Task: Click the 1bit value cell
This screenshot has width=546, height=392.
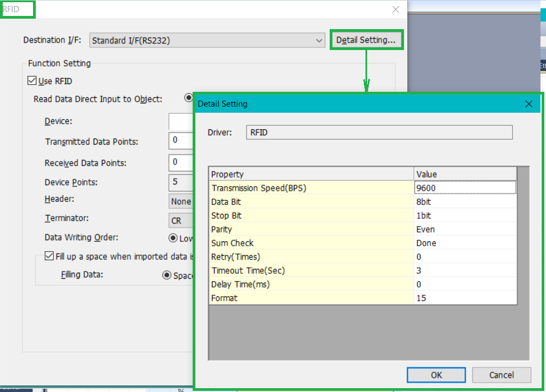Action: tap(465, 216)
